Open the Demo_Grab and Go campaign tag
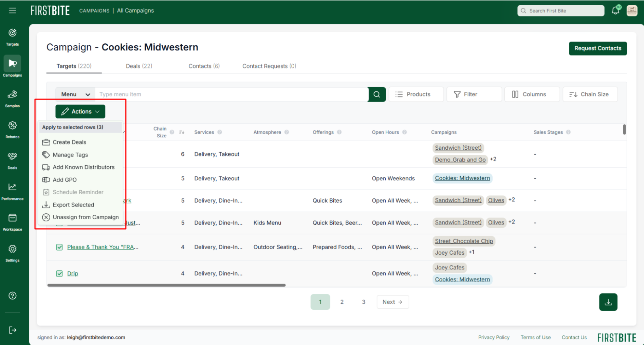This screenshot has height=345, width=644. (460, 160)
